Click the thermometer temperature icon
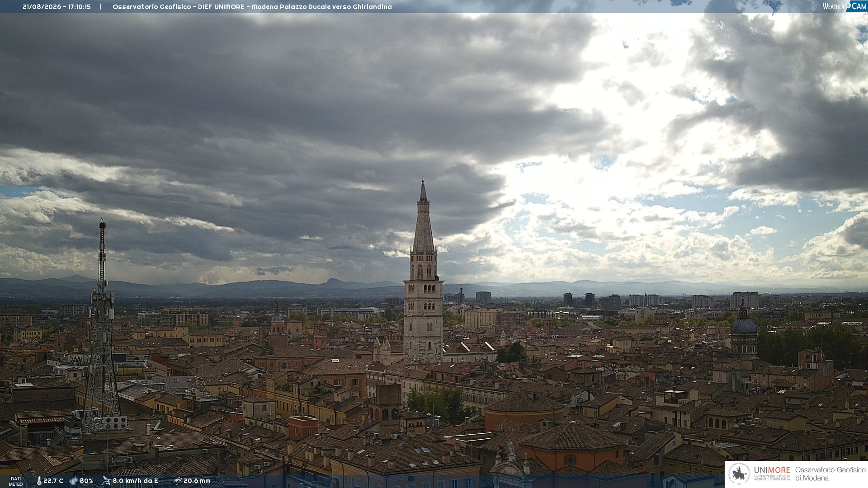The width and height of the screenshot is (868, 488). pyautogui.click(x=39, y=481)
